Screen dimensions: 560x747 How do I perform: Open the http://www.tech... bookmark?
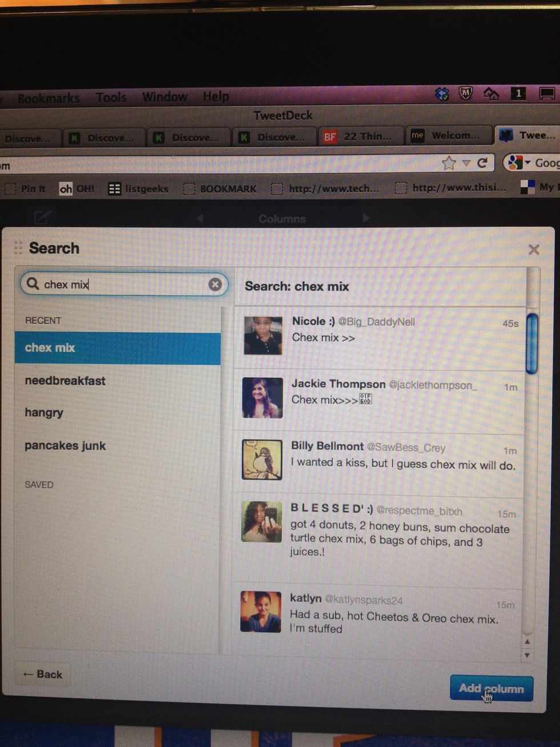[x=325, y=188]
